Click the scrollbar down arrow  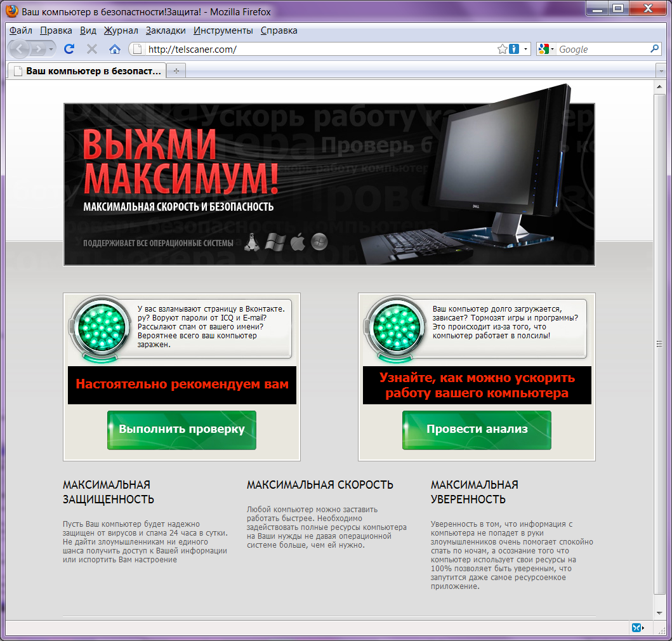(659, 613)
